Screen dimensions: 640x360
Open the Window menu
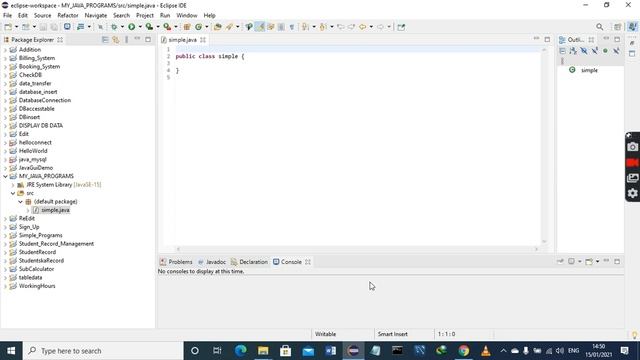pyautogui.click(x=187, y=16)
